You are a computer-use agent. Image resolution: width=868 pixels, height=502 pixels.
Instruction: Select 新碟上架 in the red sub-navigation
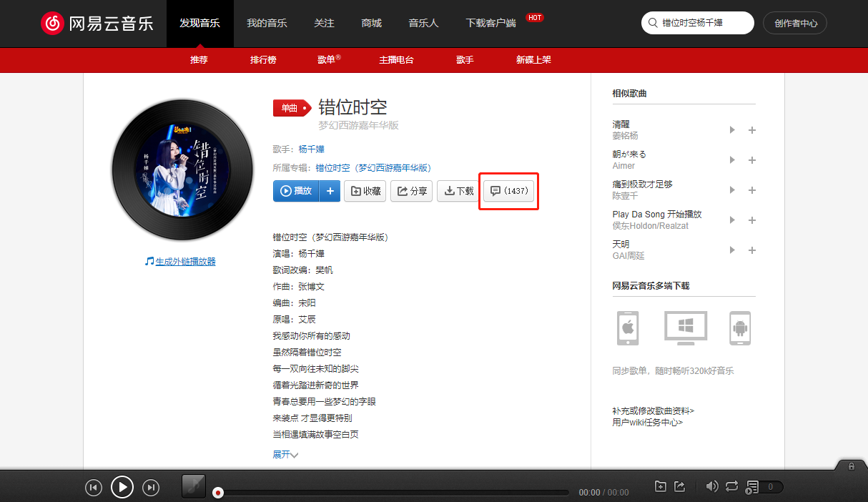coord(533,60)
